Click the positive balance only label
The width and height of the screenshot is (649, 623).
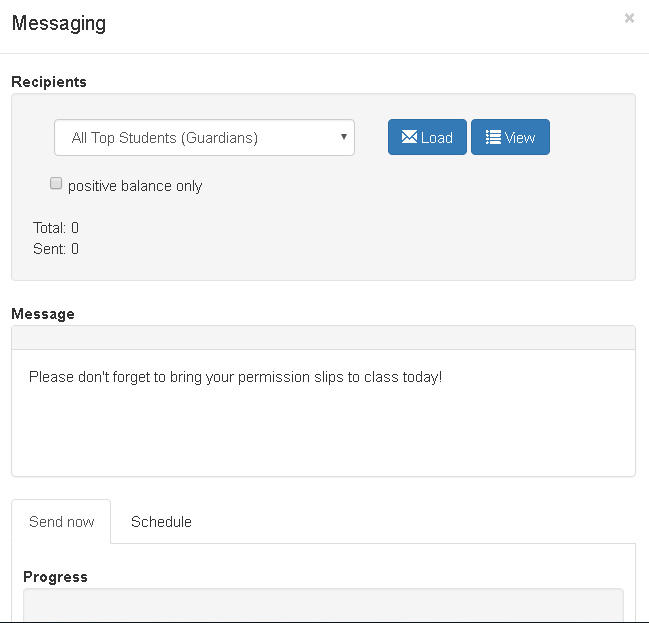(135, 186)
